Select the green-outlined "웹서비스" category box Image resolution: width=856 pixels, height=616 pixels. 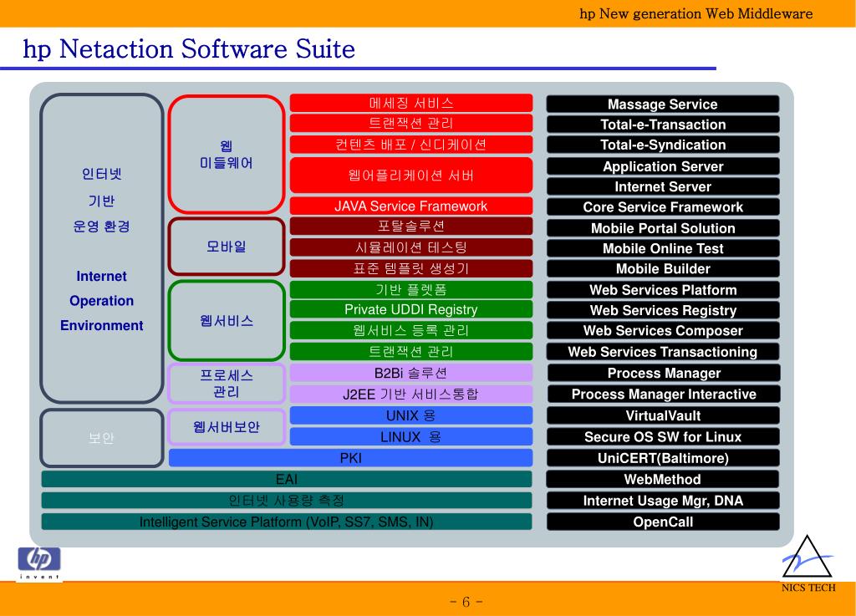(x=227, y=320)
